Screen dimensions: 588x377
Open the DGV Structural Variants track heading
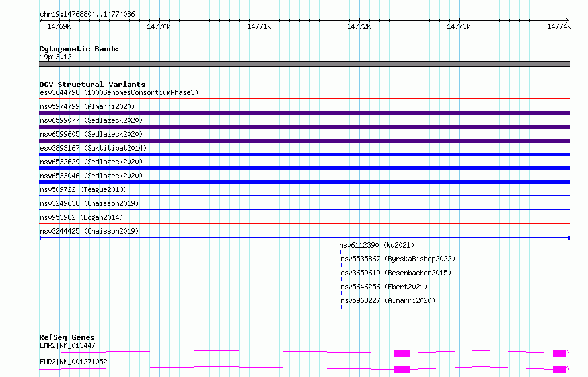tap(92, 85)
